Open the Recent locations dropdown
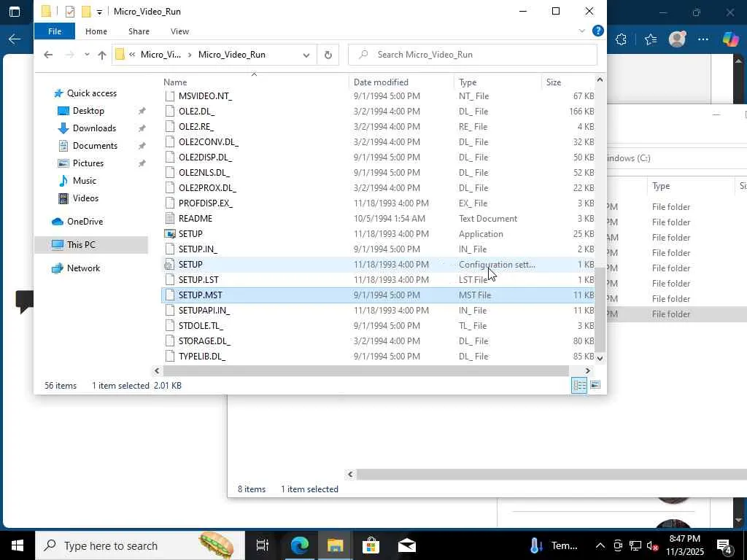 click(x=87, y=55)
